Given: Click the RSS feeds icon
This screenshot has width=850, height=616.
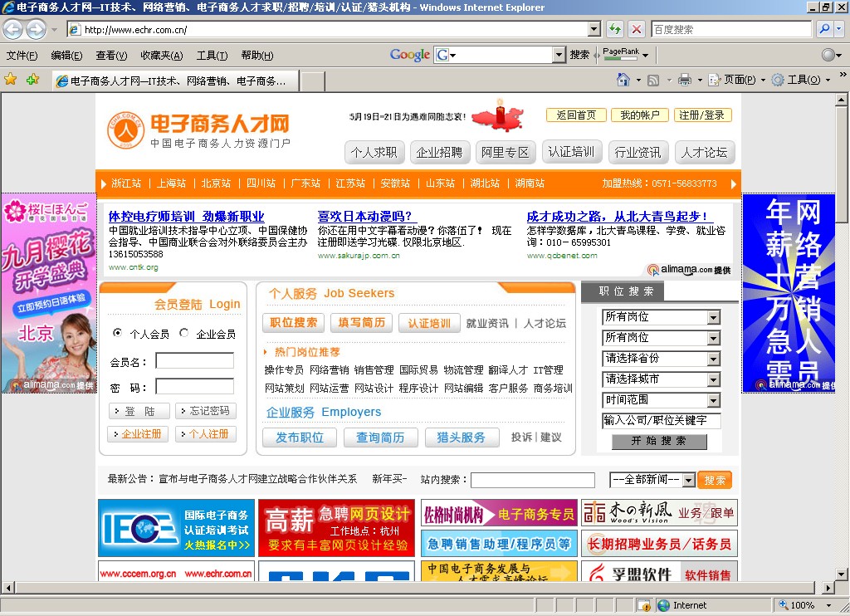Looking at the screenshot, I should pyautogui.click(x=654, y=81).
